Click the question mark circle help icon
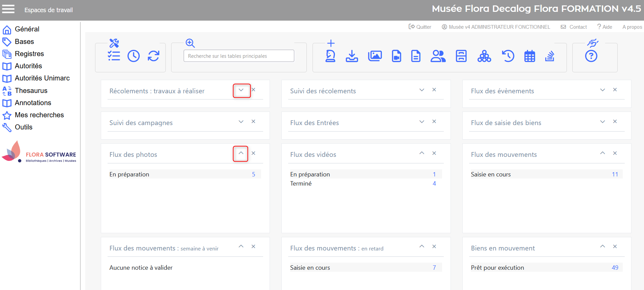This screenshot has height=290, width=644. point(591,56)
